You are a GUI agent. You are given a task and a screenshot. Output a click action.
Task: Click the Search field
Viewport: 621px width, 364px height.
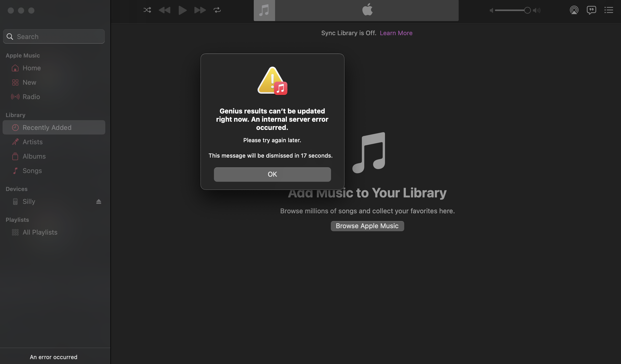[54, 37]
